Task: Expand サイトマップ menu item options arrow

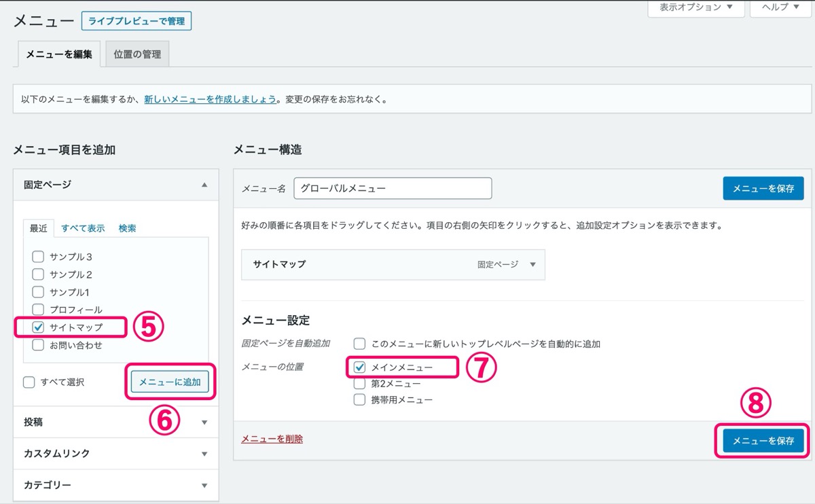Action: coord(532,264)
